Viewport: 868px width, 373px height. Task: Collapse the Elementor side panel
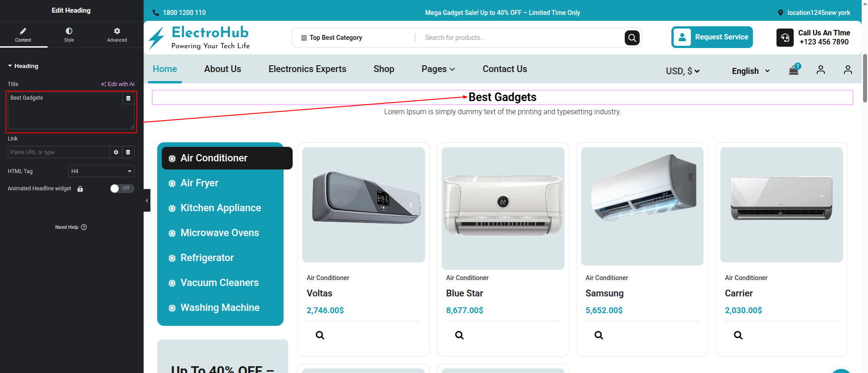pos(147,200)
